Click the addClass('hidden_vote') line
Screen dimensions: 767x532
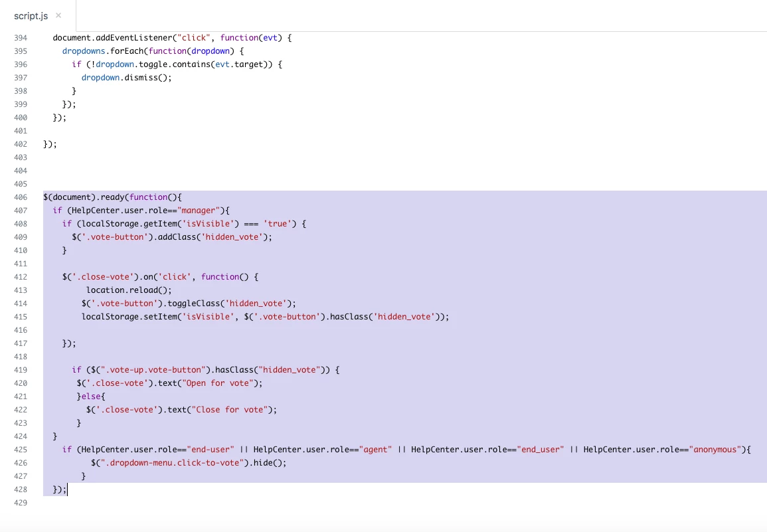pos(172,237)
